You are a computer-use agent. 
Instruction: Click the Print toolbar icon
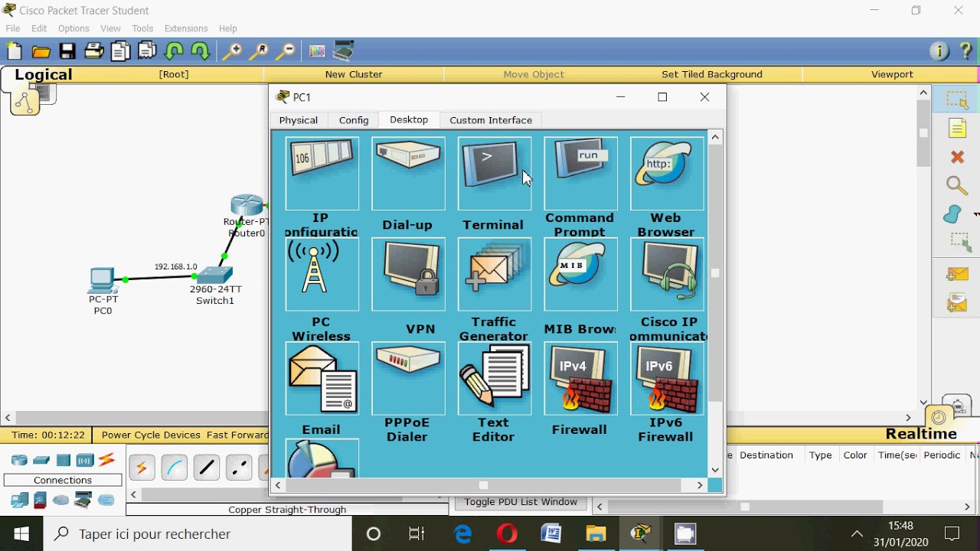pos(94,51)
